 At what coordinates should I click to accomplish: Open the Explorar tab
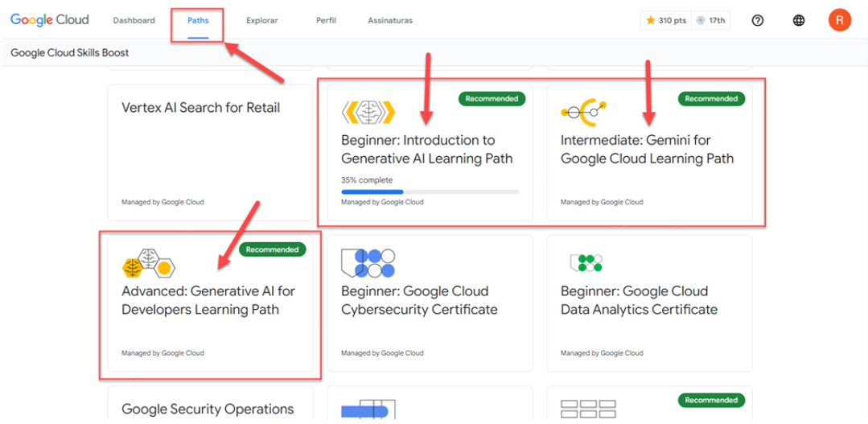[x=261, y=20]
